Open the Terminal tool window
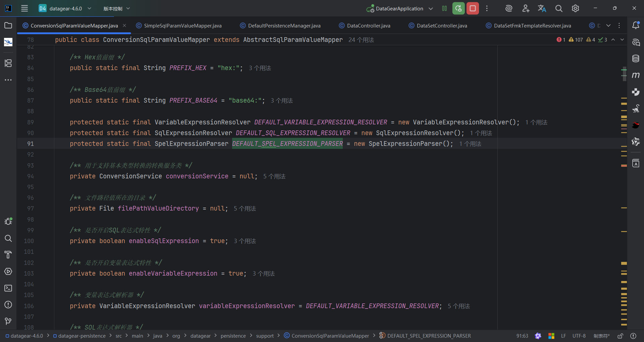The image size is (644, 342). 8,288
